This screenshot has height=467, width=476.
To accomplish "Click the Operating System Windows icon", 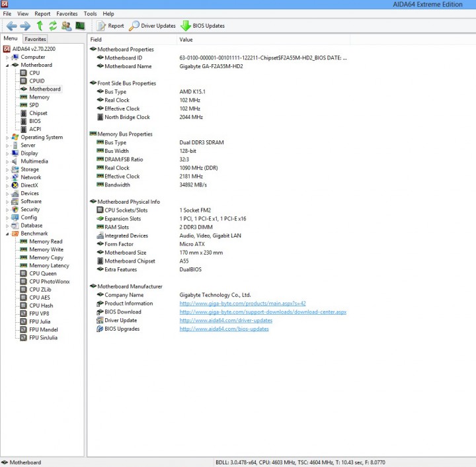I will [x=15, y=137].
